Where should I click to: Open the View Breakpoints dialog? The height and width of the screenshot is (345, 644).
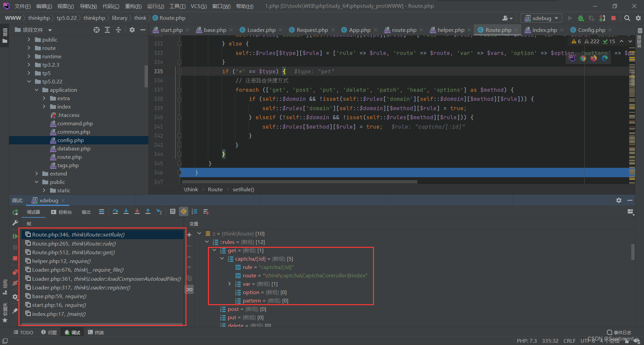15,272
